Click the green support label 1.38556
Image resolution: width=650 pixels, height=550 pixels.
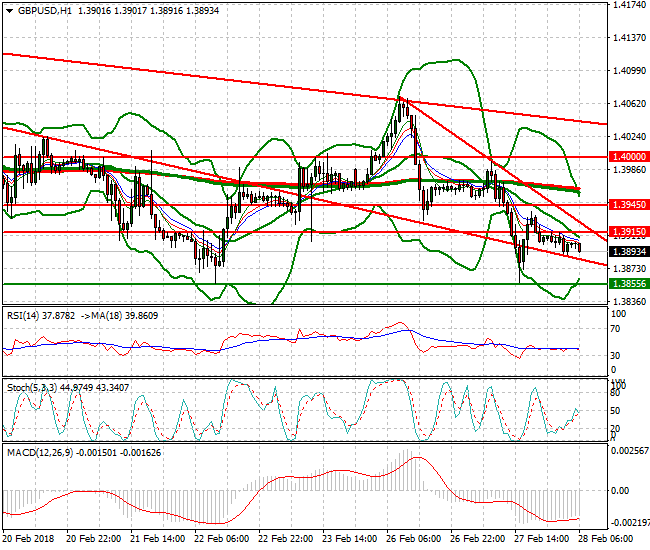(629, 284)
